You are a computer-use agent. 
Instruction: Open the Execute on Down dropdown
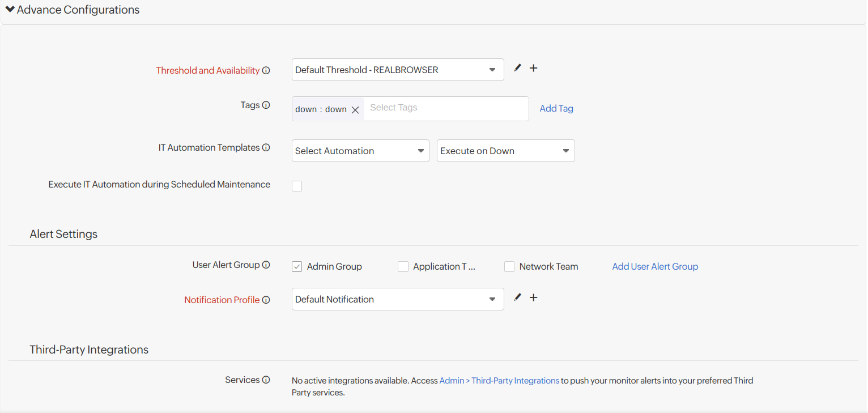(x=505, y=151)
